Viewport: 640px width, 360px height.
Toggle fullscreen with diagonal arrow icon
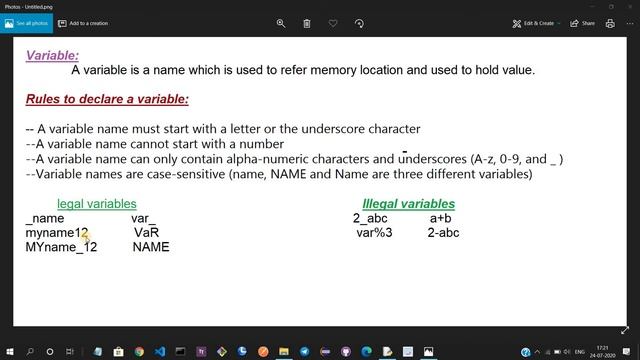625,330
